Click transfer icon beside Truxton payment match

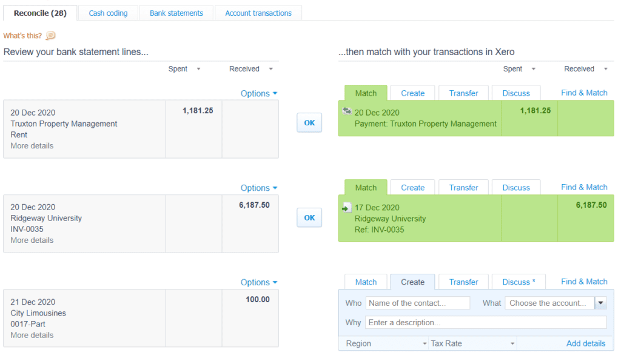(x=347, y=111)
